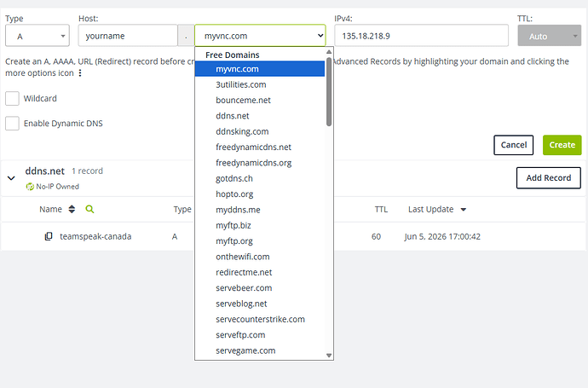588x388 pixels.
Task: Click the No-IP Owned badge icon
Action: [x=30, y=187]
